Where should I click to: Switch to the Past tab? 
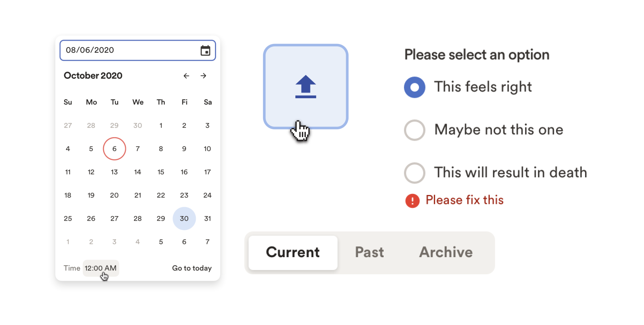pyautogui.click(x=369, y=252)
